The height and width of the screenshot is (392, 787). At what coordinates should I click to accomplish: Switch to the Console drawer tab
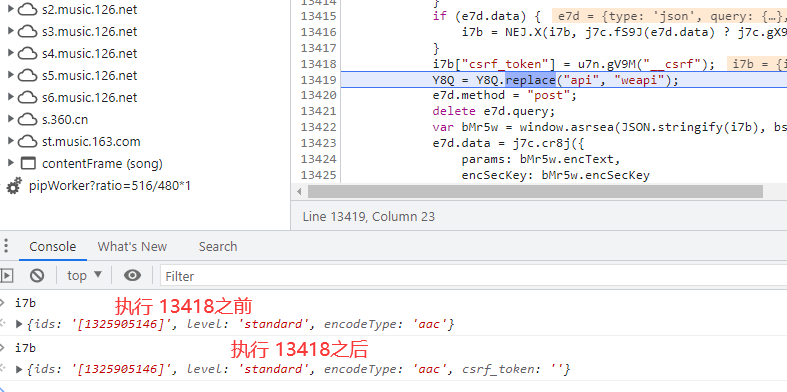(x=53, y=246)
